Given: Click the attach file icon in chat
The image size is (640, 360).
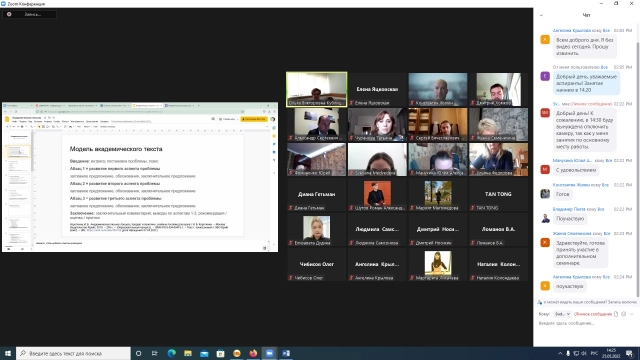Looking at the screenshot, I should tap(616, 314).
